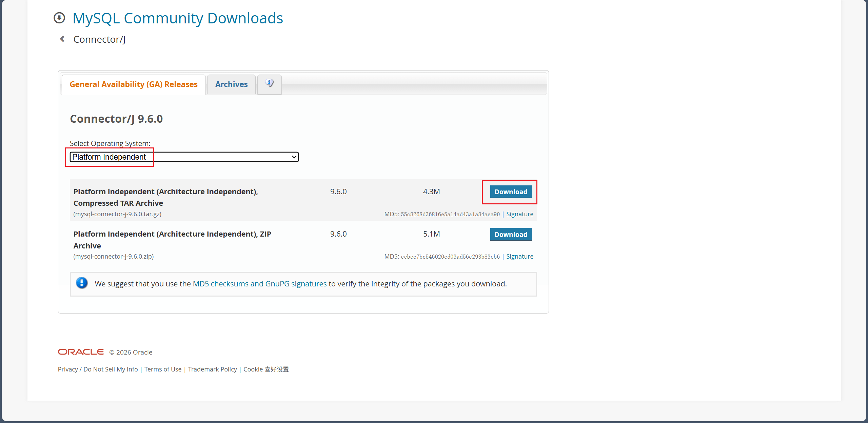The width and height of the screenshot is (868, 423).
Task: Expand the Select Operating System dropdown
Action: tap(184, 157)
